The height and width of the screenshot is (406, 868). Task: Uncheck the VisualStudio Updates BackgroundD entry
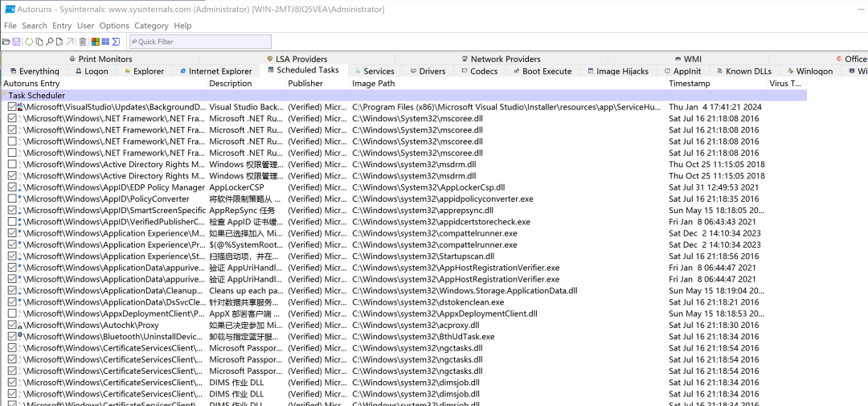(12, 107)
